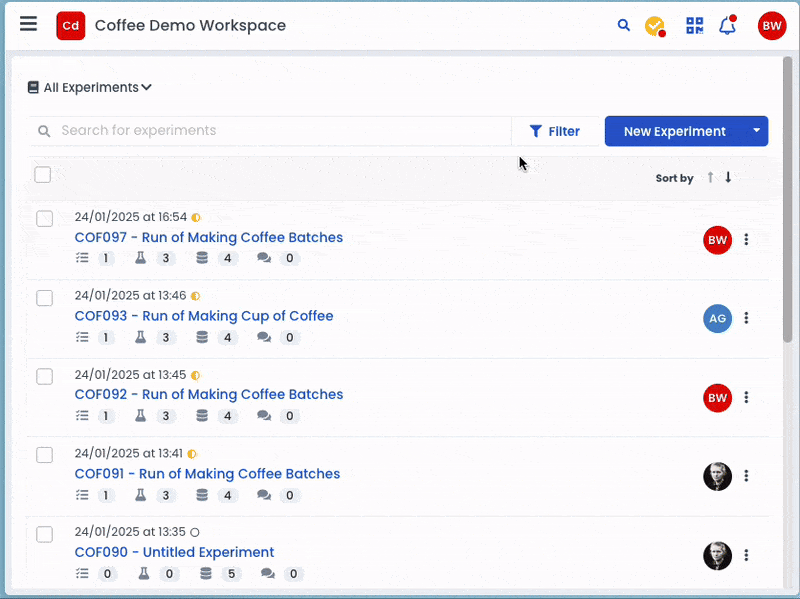The height and width of the screenshot is (599, 800).
Task: Open the hamburger navigation menu
Action: (x=29, y=25)
